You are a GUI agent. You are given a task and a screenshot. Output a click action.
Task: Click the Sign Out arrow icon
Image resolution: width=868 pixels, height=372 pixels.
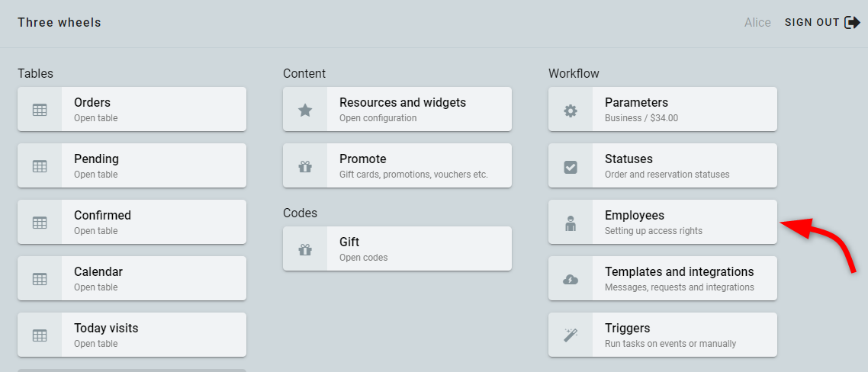click(852, 23)
